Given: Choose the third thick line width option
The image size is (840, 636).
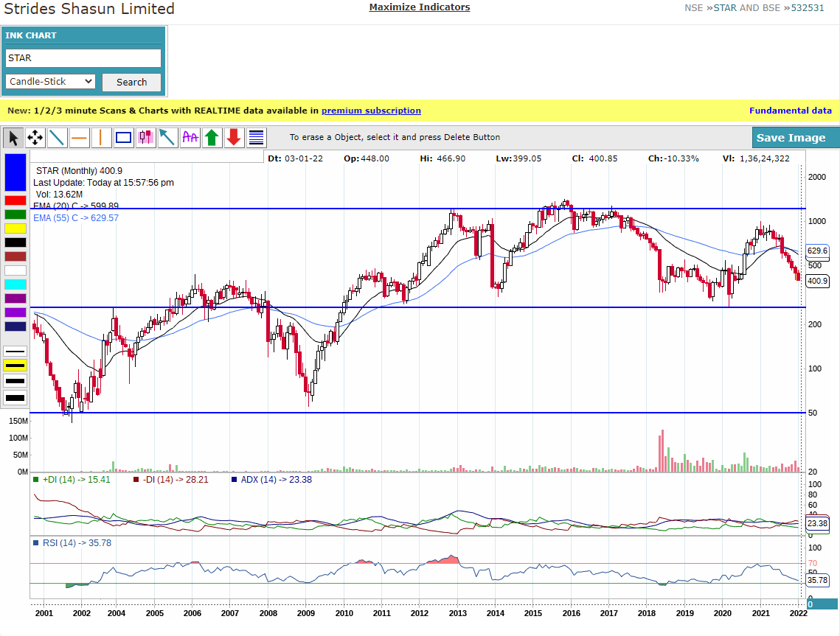Looking at the screenshot, I should (x=15, y=381).
